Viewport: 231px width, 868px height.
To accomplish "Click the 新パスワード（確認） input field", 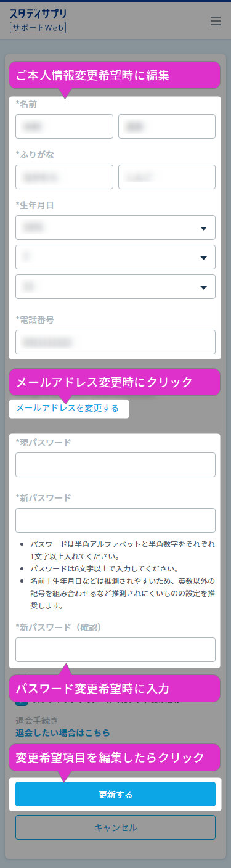I will (115, 650).
